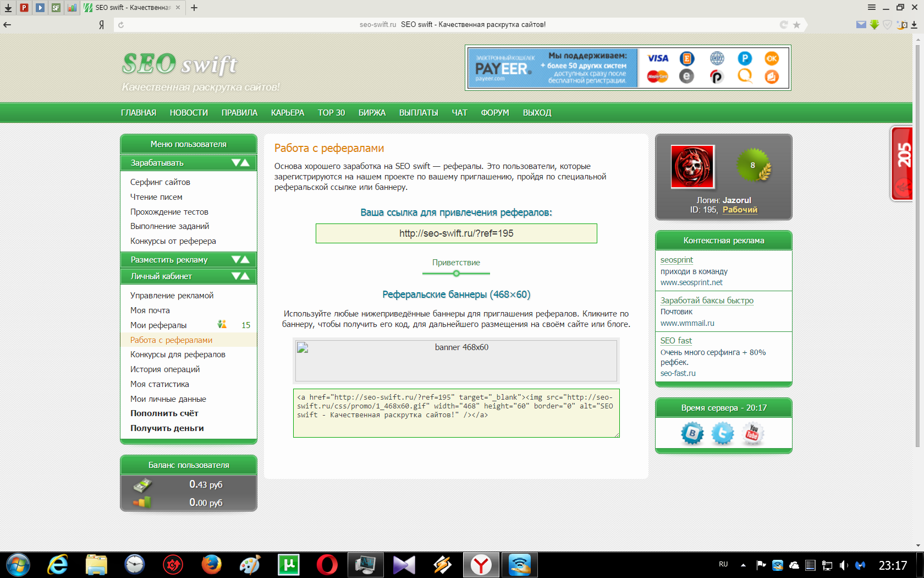This screenshot has height=578, width=924.
Task: Open Чтение писем link
Action: point(156,197)
